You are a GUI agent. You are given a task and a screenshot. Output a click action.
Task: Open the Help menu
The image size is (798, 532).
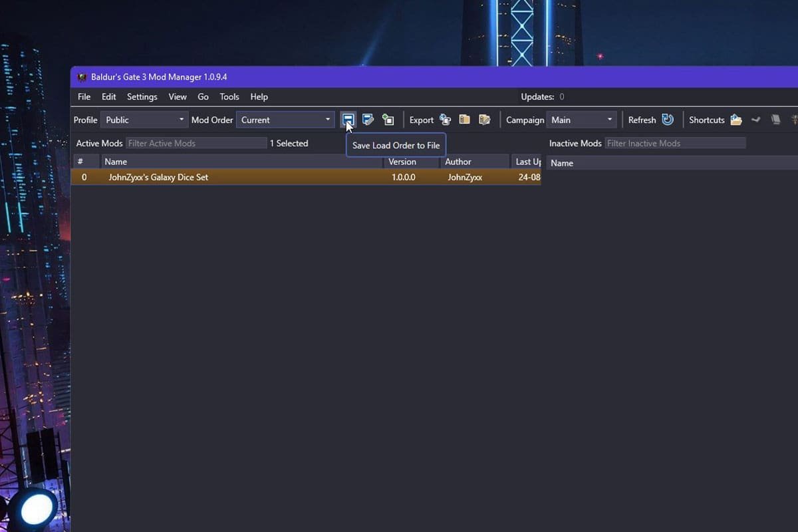click(259, 96)
